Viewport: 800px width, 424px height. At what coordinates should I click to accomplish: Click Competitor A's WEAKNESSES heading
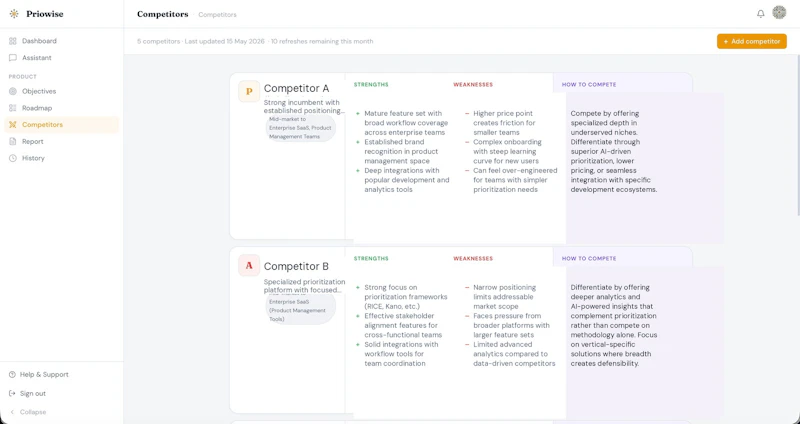coord(473,85)
